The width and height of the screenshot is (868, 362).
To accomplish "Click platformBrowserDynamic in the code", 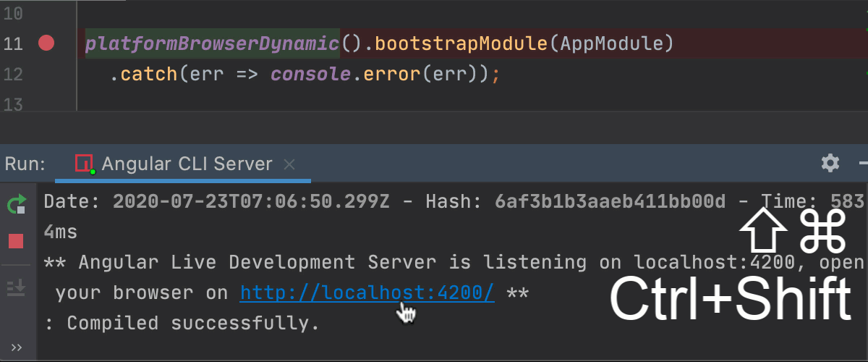I will pos(212,44).
